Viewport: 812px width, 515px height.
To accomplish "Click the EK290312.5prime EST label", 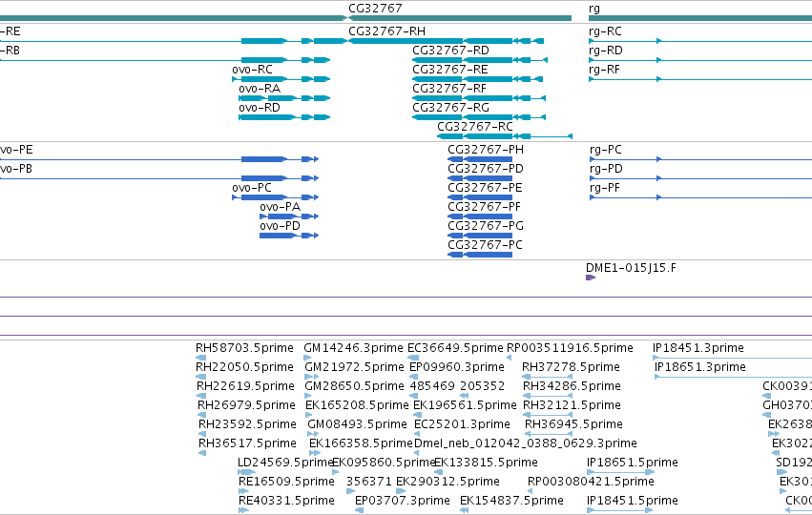I will pos(448,482).
